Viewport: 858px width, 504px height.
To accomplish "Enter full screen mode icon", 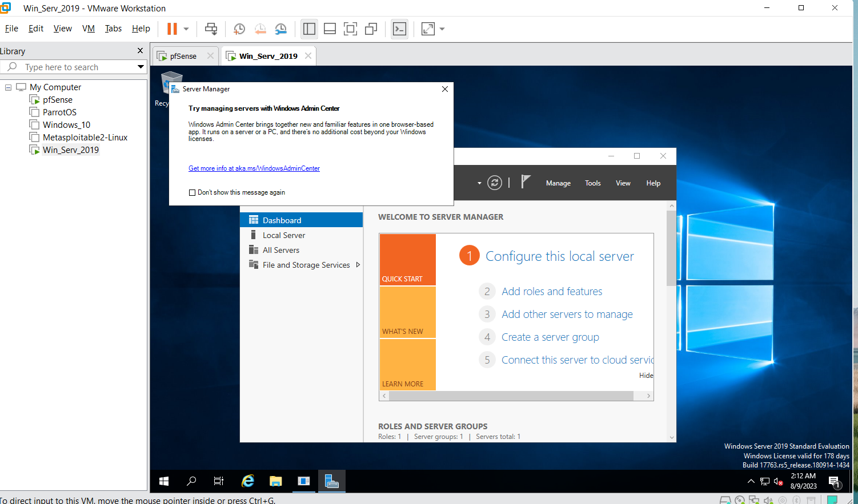I will point(350,29).
